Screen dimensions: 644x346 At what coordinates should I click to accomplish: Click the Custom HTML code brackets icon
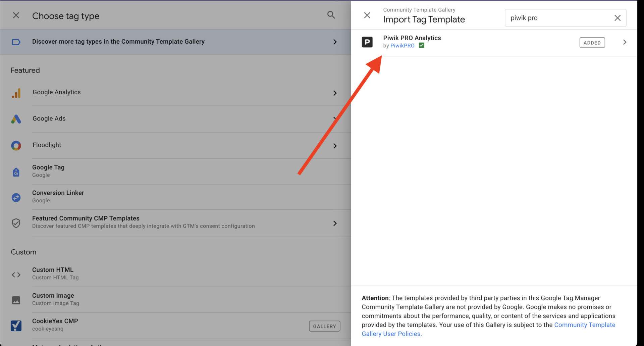pos(16,275)
